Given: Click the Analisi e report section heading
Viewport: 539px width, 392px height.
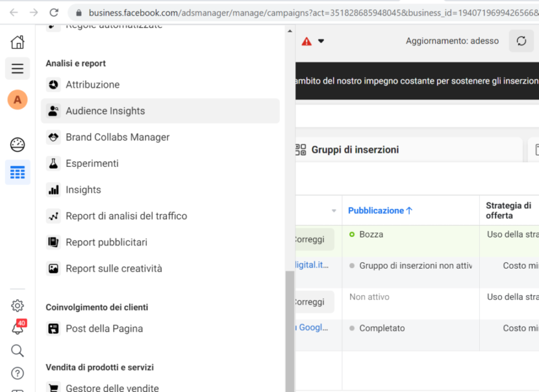Looking at the screenshot, I should pos(75,63).
